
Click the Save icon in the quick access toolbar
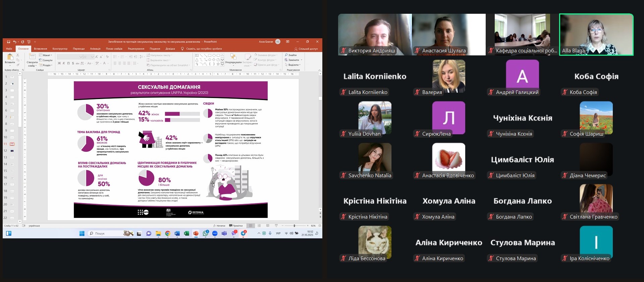pyautogui.click(x=8, y=42)
